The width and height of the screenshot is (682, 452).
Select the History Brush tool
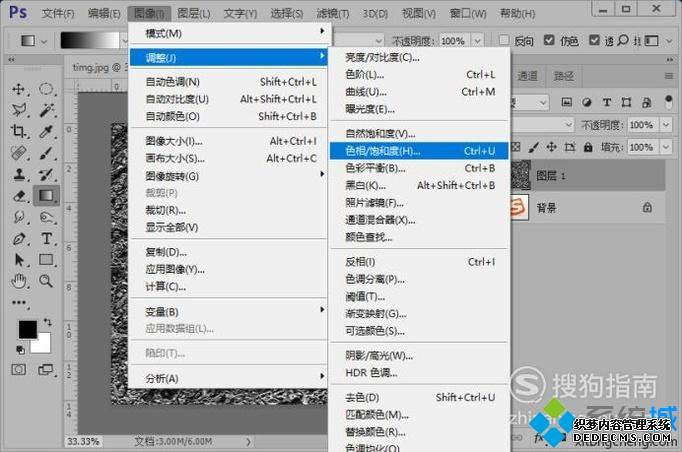46,174
